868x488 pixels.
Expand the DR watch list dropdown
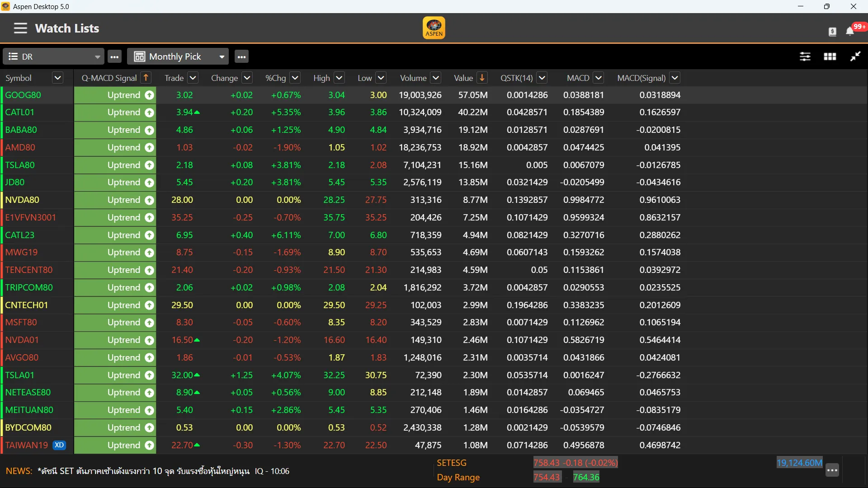coord(97,57)
